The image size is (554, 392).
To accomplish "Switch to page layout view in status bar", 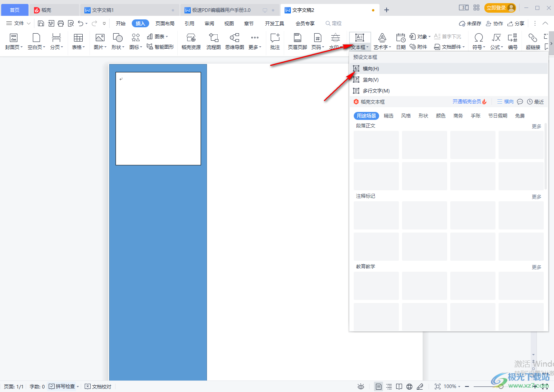I will click(379, 386).
